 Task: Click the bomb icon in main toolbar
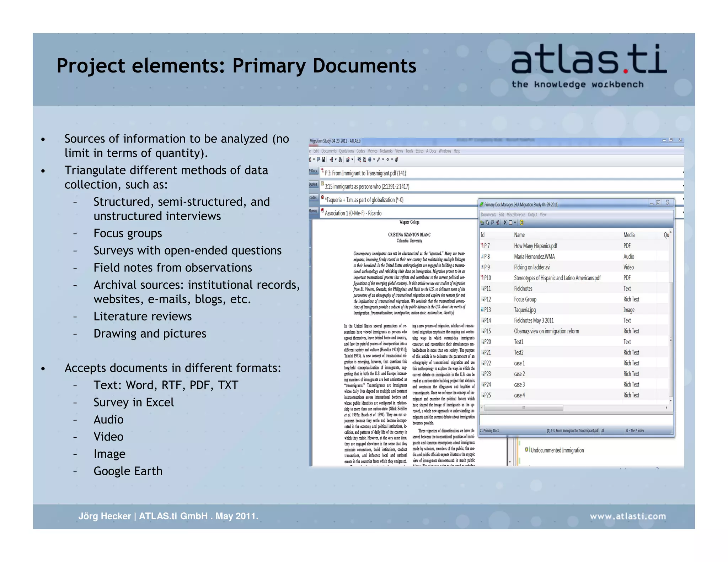pos(397,160)
